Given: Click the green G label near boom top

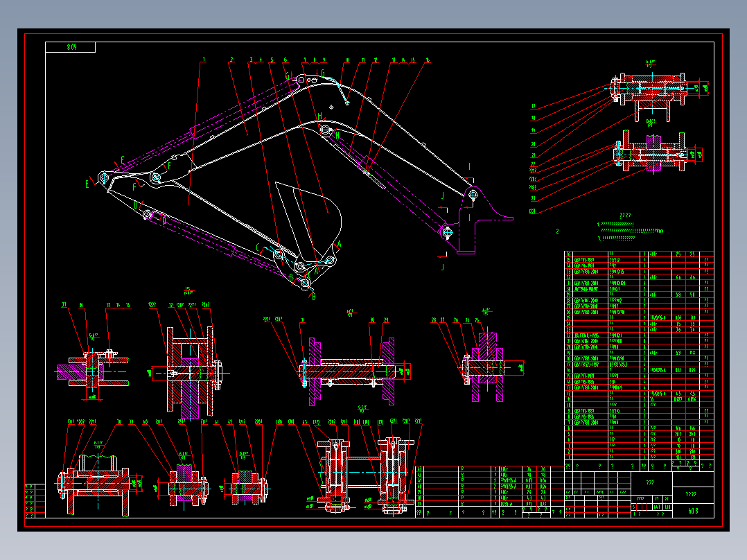Looking at the screenshot, I should [x=287, y=76].
